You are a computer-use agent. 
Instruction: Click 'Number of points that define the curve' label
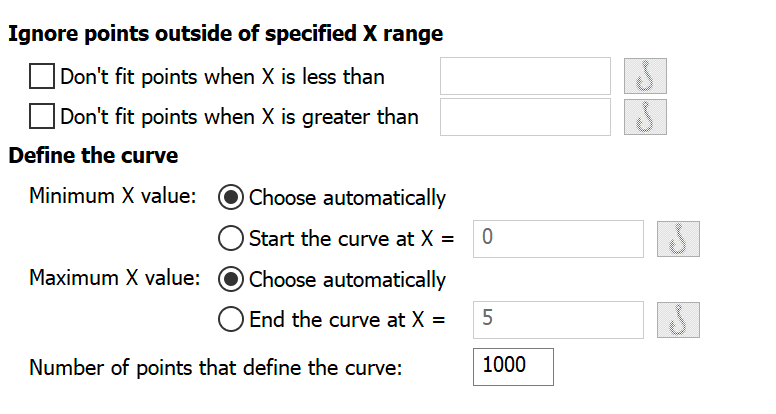pyautogui.click(x=215, y=367)
